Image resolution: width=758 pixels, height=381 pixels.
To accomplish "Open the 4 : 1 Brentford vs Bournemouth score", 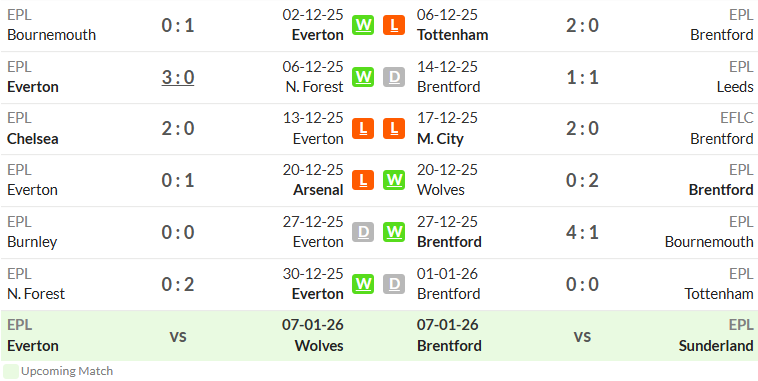I will [583, 232].
